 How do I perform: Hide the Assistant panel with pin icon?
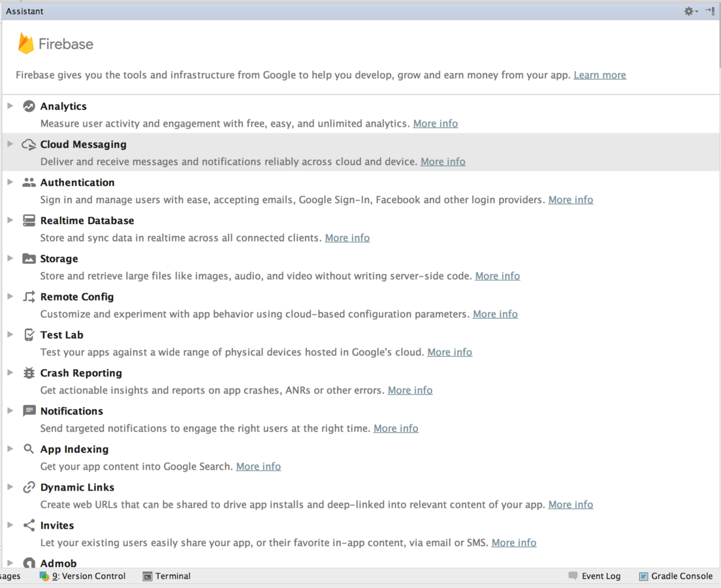(x=710, y=10)
